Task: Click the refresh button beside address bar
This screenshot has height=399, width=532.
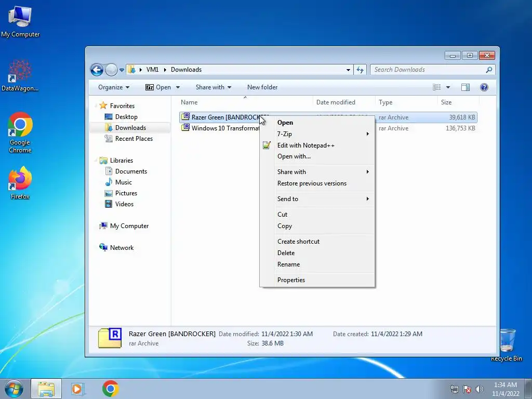Action: pos(360,70)
